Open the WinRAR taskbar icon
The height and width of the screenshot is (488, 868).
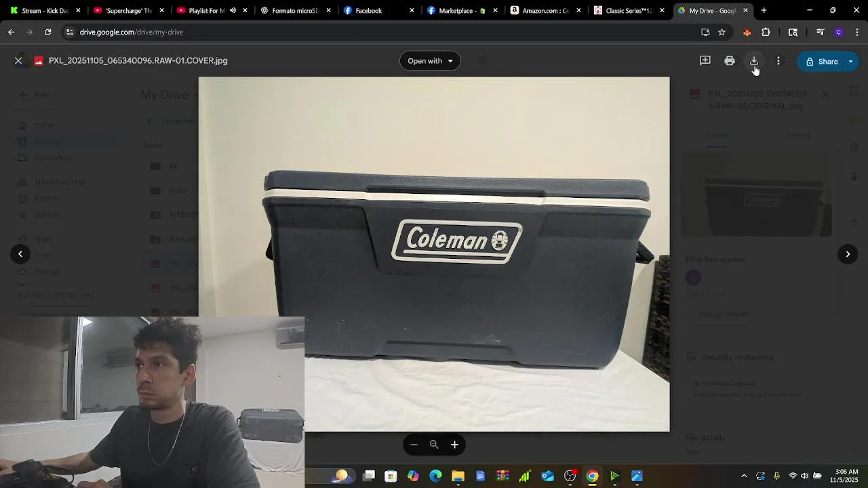[502, 476]
